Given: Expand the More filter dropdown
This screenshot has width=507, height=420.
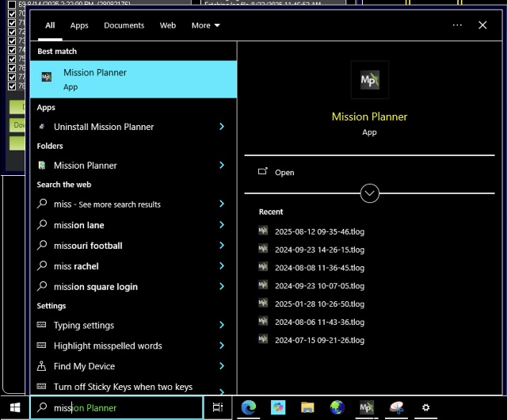Looking at the screenshot, I should coord(205,25).
